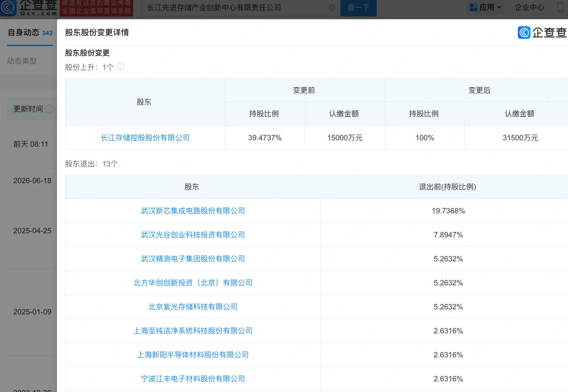Open 武汉精测电子集团股份有限公司 link
This screenshot has height=392, width=568.
click(x=193, y=259)
